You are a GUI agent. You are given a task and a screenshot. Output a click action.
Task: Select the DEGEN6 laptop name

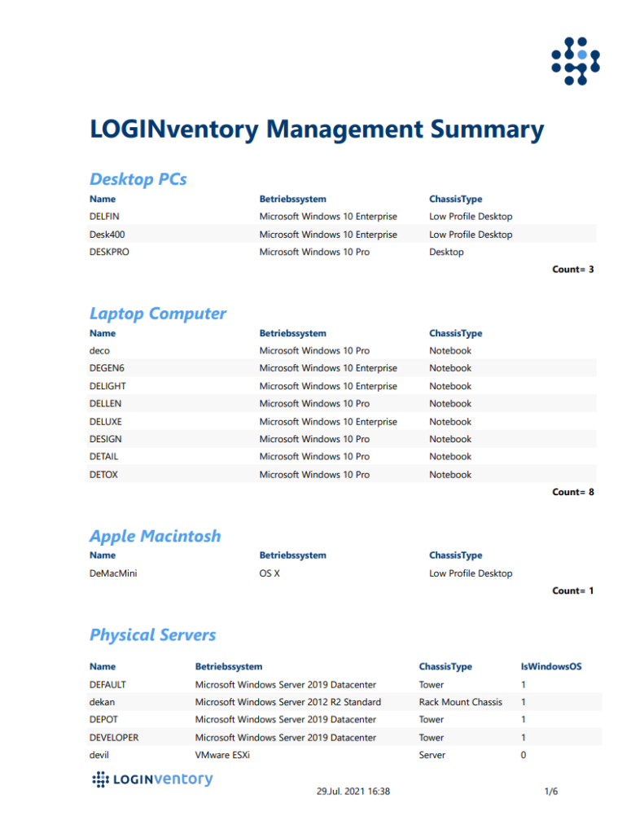[x=107, y=368]
